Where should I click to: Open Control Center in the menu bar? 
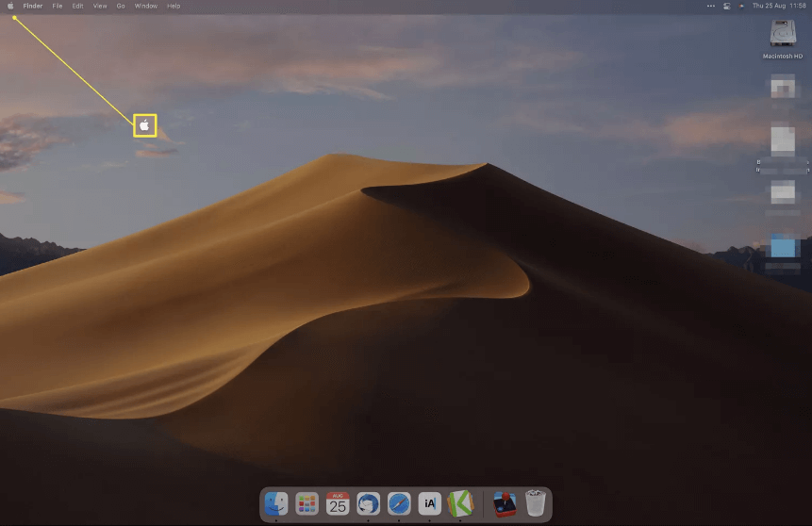727,6
